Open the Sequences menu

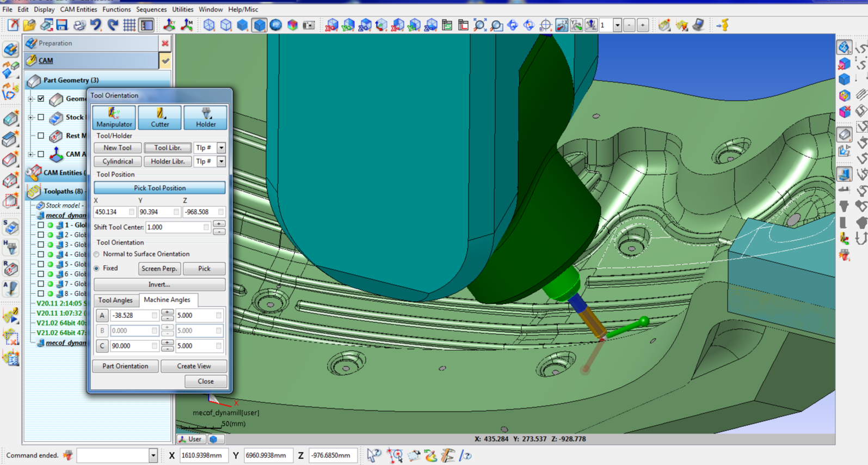pos(151,9)
